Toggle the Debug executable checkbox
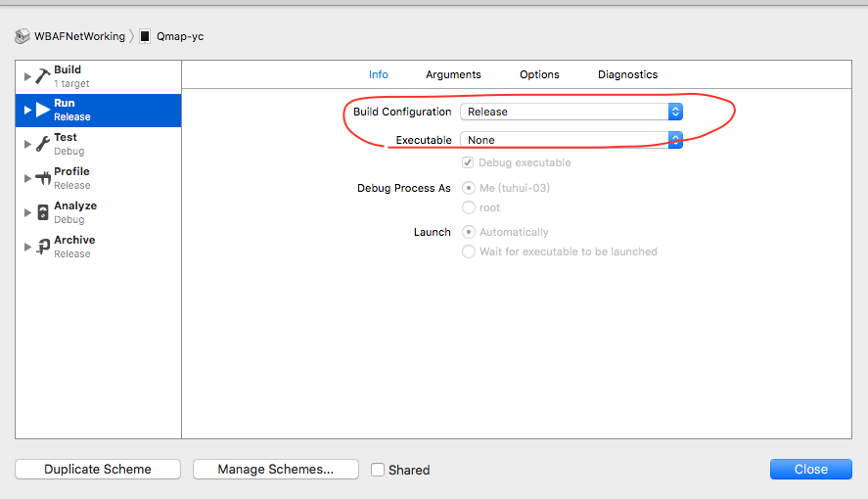Viewport: 868px width, 499px height. 468,162
